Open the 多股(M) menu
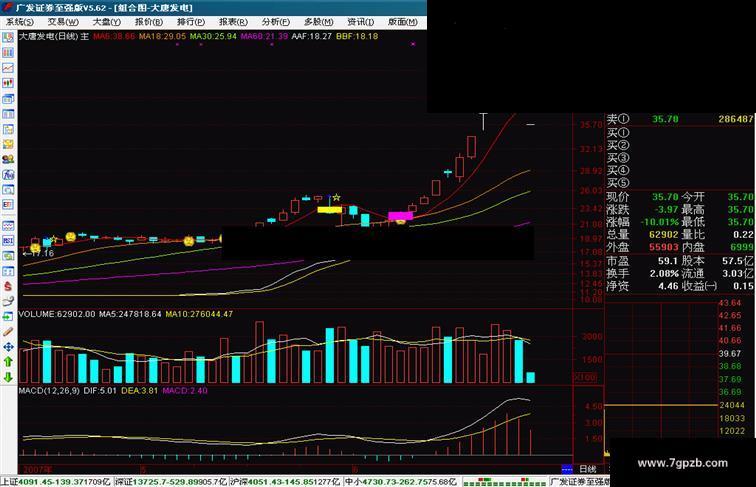 point(318,22)
